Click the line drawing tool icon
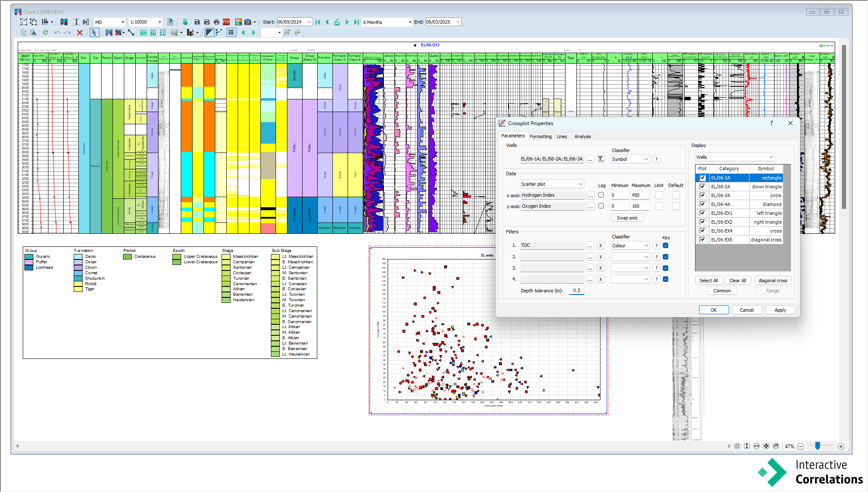868x492 pixels. pyautogui.click(x=131, y=32)
